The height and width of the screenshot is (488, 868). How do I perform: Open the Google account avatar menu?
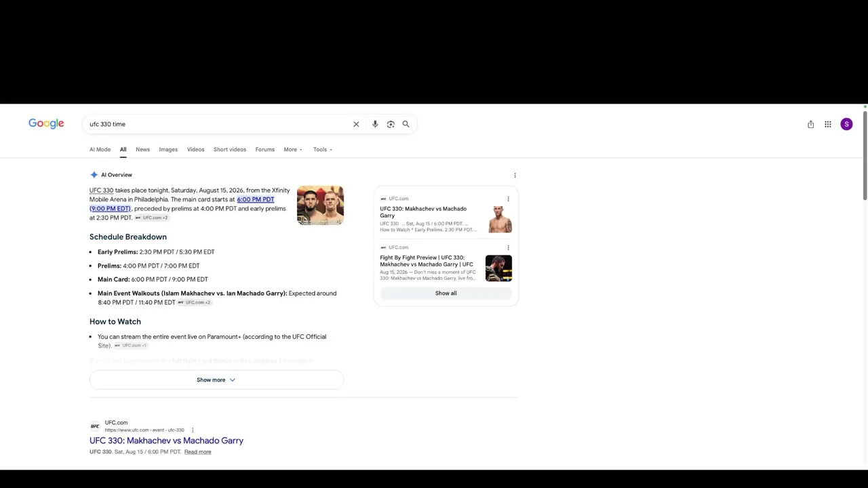846,124
